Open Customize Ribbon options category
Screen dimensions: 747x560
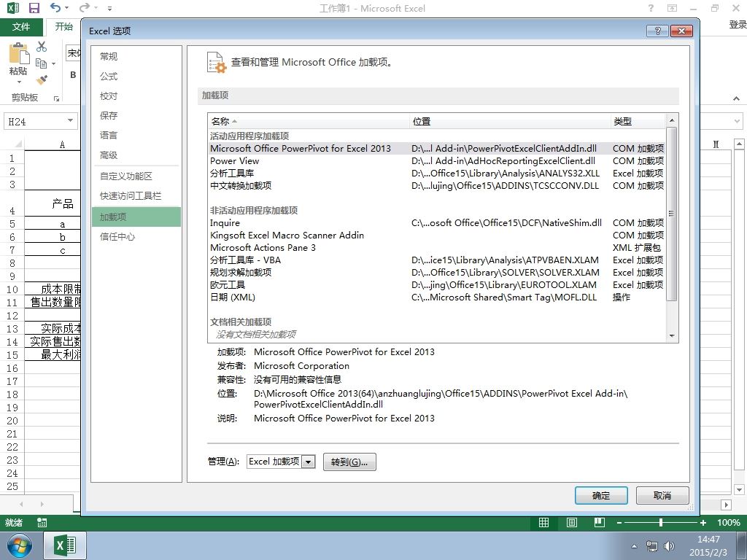tap(136, 176)
